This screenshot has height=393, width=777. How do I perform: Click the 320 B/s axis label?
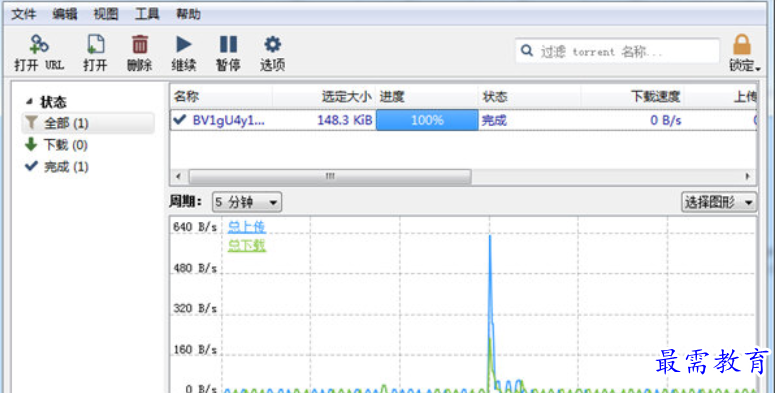pos(195,309)
